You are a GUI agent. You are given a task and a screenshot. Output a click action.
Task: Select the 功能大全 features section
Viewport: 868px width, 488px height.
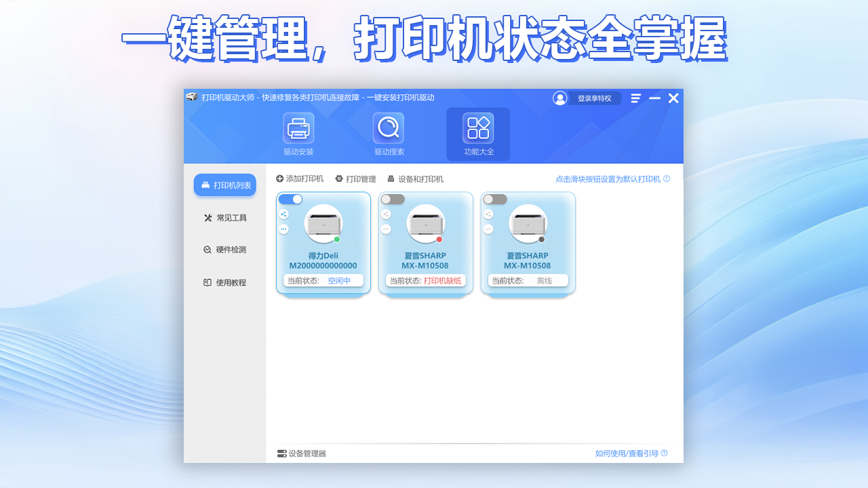pyautogui.click(x=478, y=133)
